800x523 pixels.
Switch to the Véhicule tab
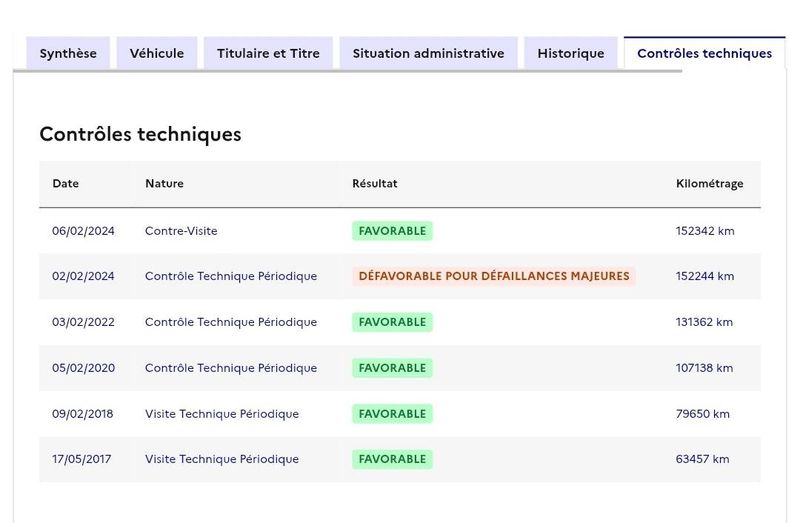tap(157, 53)
